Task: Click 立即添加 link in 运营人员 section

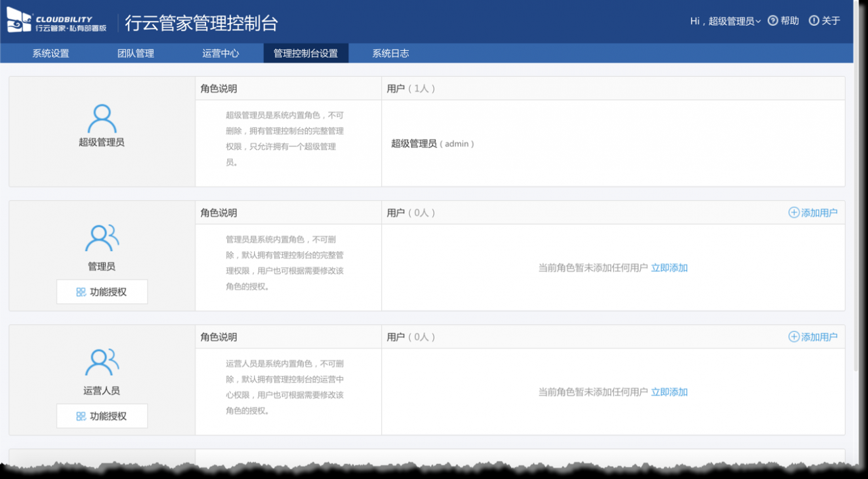Action: [669, 392]
